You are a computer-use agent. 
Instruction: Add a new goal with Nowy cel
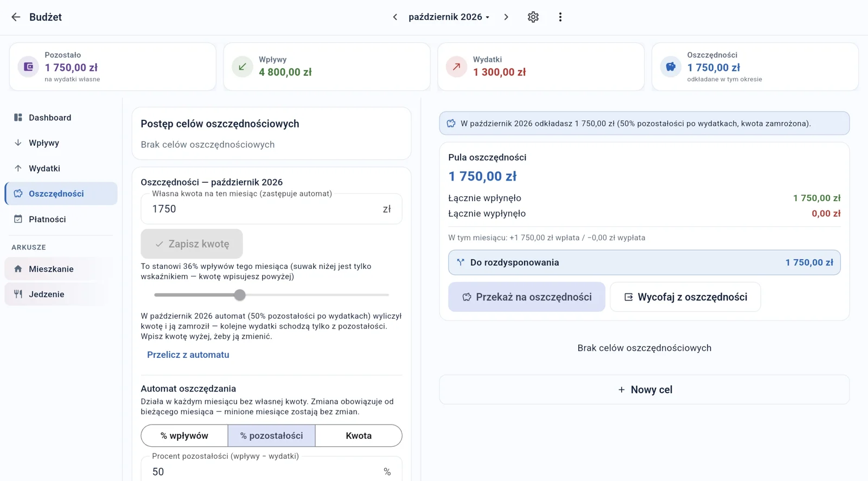[644, 390]
